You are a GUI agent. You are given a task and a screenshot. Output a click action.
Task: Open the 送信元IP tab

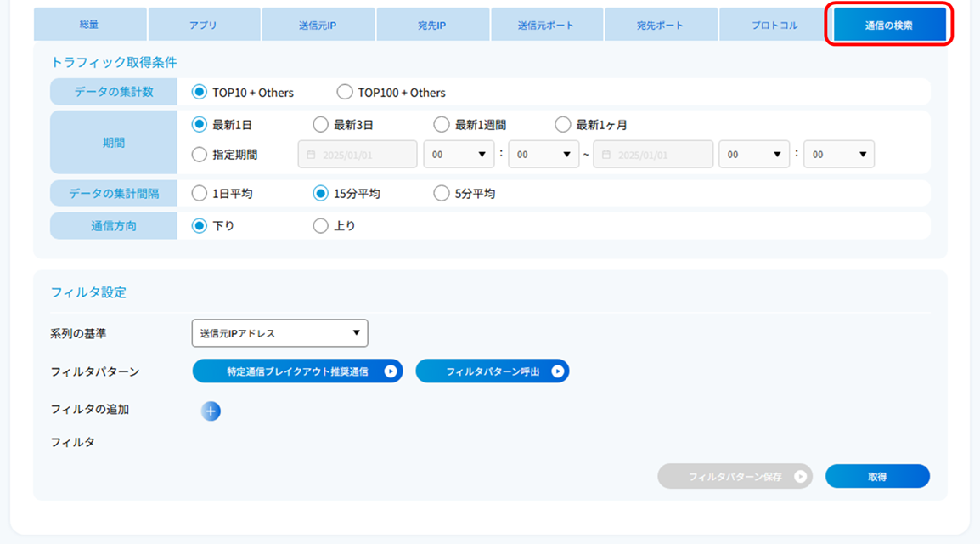click(318, 25)
